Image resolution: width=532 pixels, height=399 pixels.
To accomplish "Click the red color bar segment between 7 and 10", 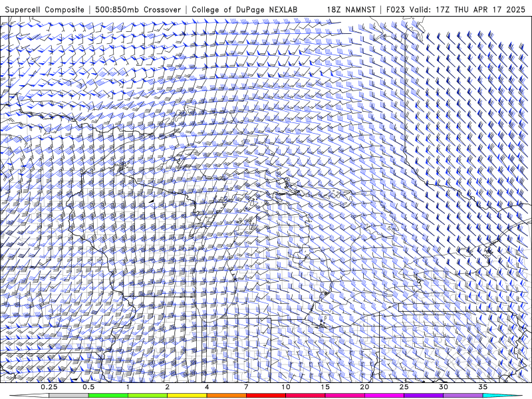I will (265, 396).
